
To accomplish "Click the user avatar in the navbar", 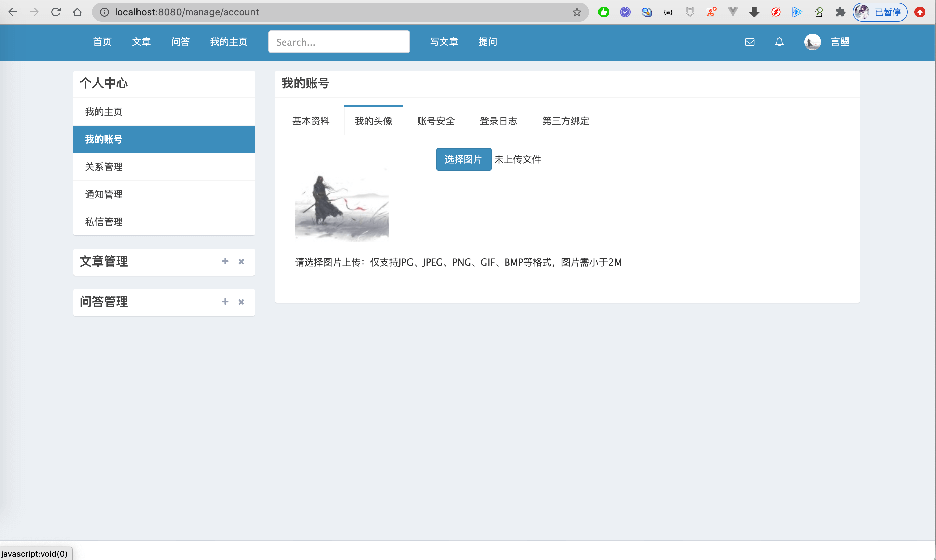I will [812, 42].
